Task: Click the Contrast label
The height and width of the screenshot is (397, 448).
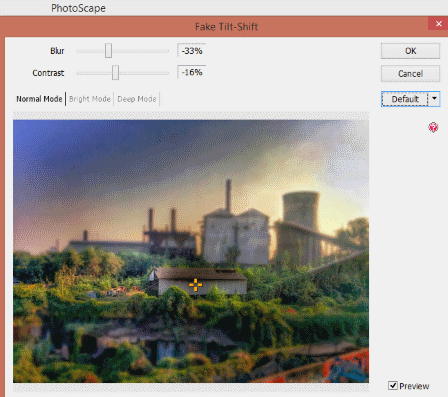Action: click(48, 73)
